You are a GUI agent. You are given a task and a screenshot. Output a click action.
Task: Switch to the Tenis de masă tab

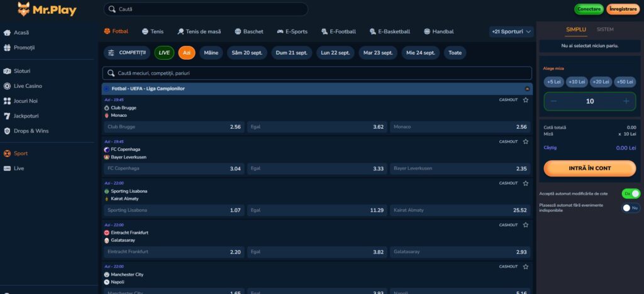point(199,31)
